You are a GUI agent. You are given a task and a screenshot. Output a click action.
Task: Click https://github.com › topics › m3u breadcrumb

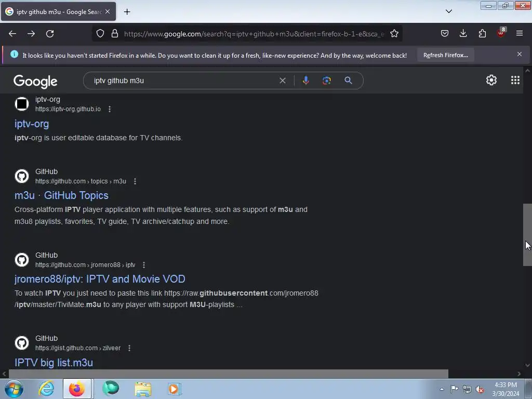click(81, 181)
